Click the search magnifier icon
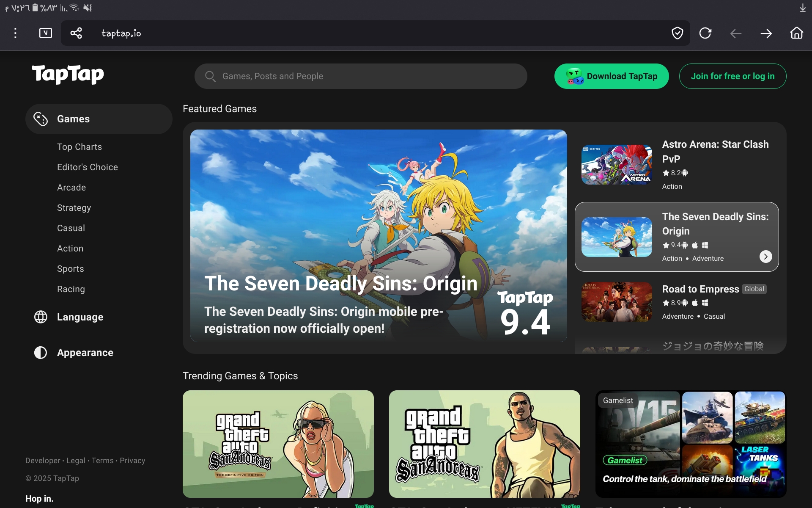The image size is (812, 508). [210, 76]
